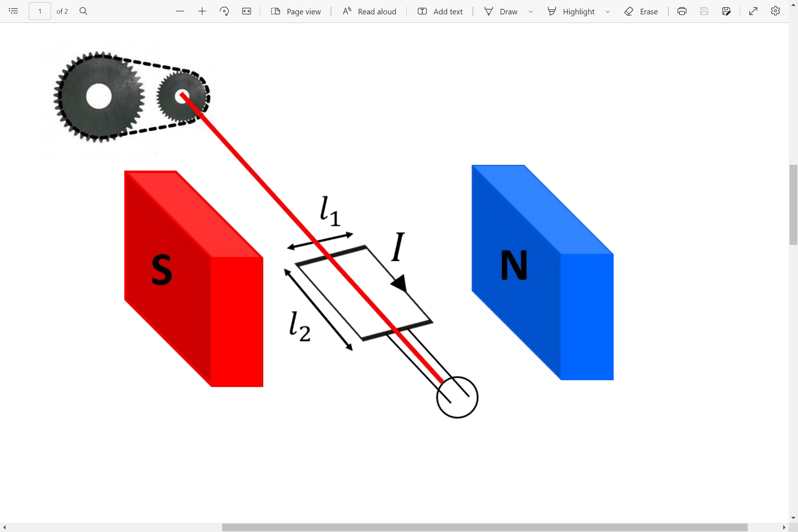
Task: Expand the Draw tool options
Action: tap(531, 11)
